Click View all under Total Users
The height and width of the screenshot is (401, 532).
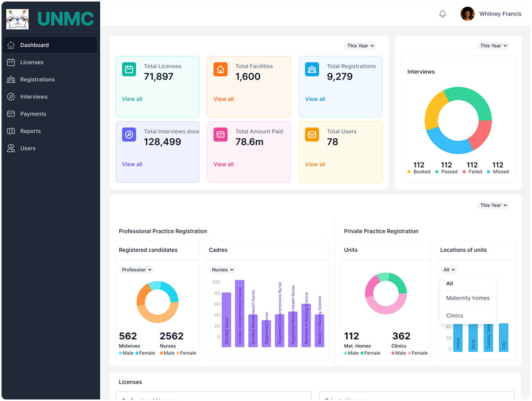click(x=315, y=165)
